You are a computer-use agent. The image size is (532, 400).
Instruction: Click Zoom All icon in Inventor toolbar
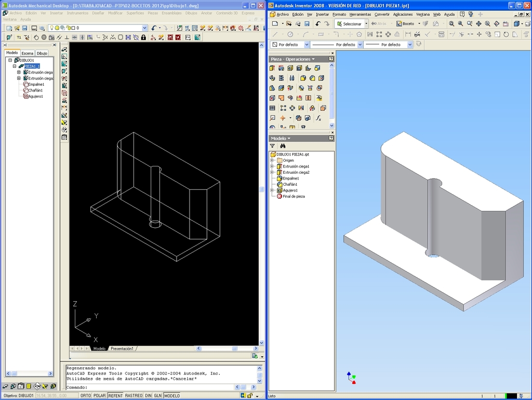(451, 24)
